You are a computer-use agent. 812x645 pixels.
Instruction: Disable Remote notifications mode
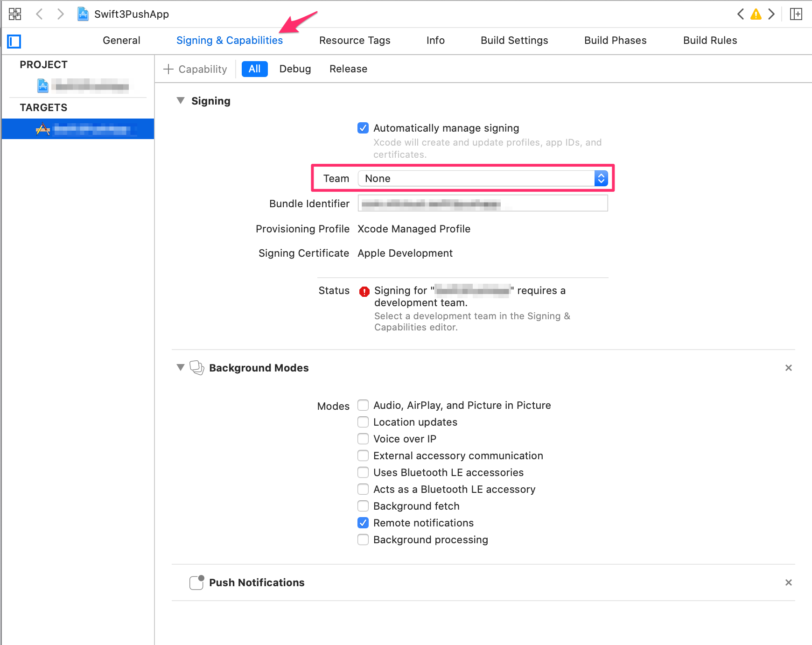363,523
